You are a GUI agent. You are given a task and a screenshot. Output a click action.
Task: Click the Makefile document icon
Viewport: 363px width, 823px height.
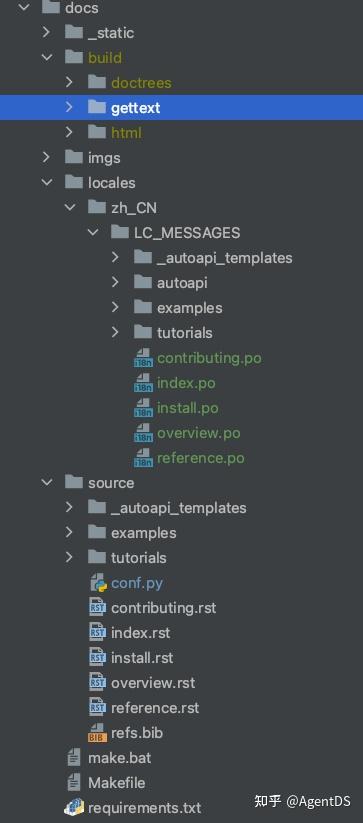click(x=74, y=783)
